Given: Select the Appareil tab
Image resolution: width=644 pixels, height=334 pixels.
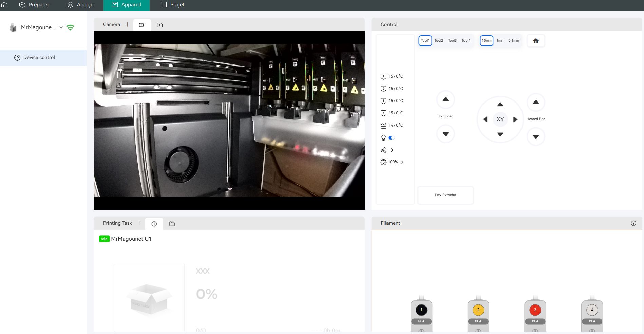Looking at the screenshot, I should 127,5.
